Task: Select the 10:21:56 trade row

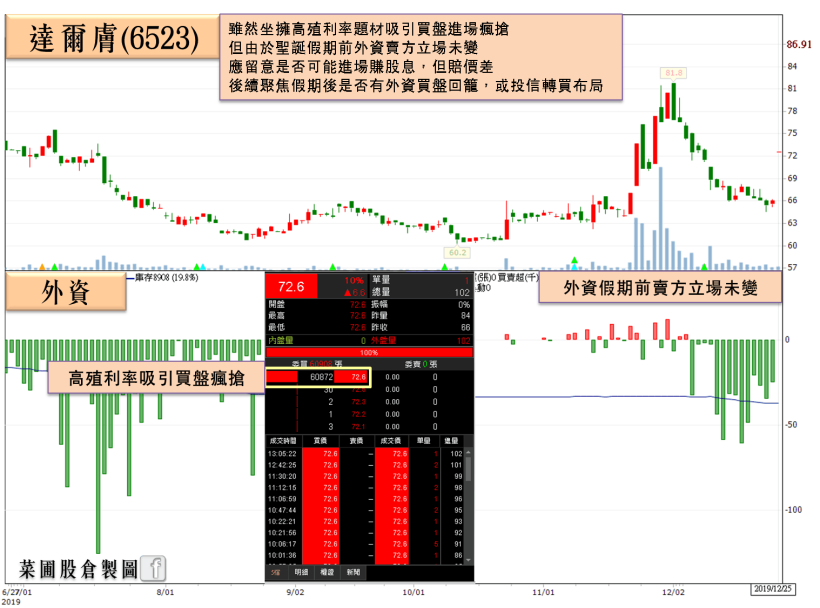Action: pyautogui.click(x=365, y=533)
